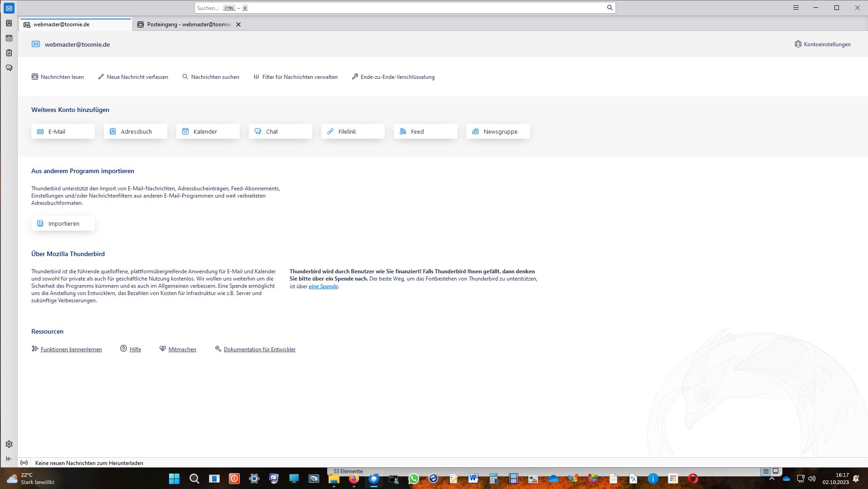
Task: Open Opera browser from the taskbar
Action: pyautogui.click(x=693, y=479)
